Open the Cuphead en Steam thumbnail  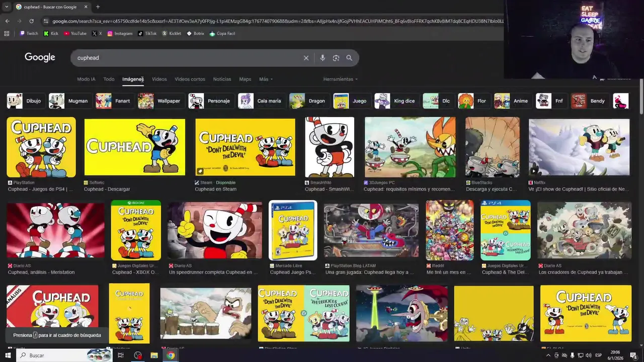click(245, 147)
